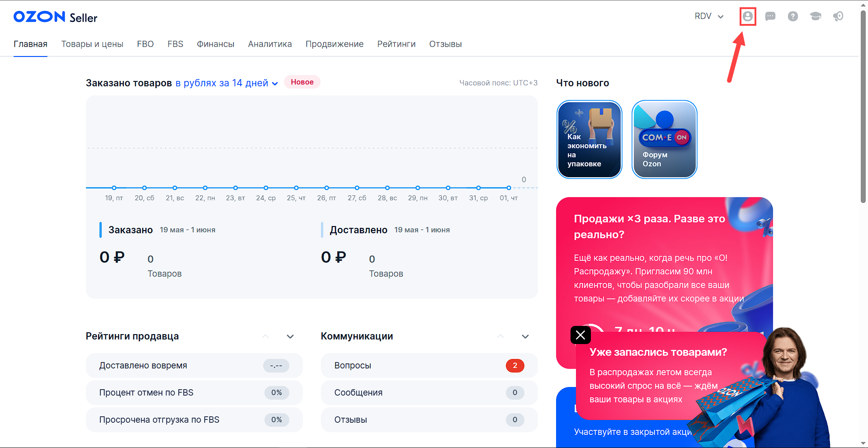Screen dimensions: 868x448
Task: Click the Новое badge
Action: pyautogui.click(x=302, y=82)
